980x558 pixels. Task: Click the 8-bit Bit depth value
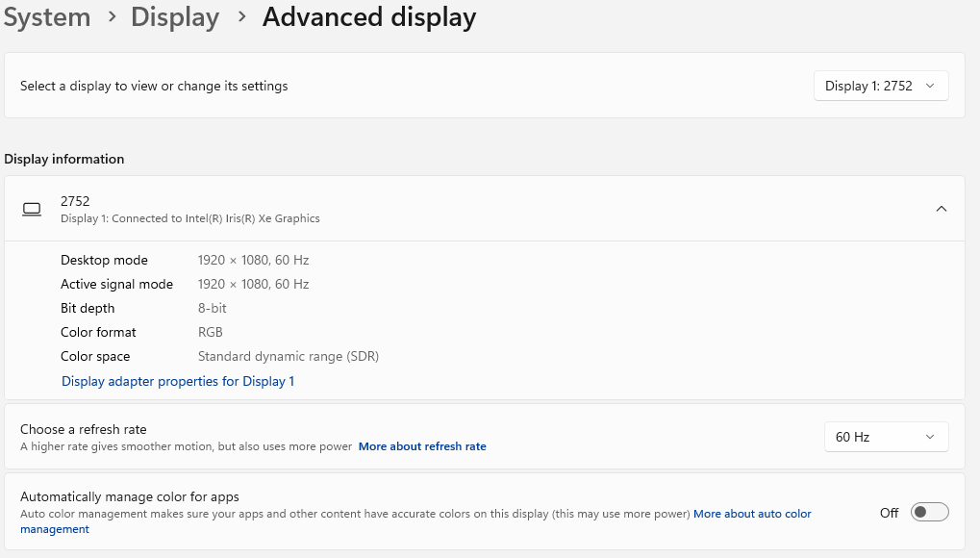coord(213,308)
